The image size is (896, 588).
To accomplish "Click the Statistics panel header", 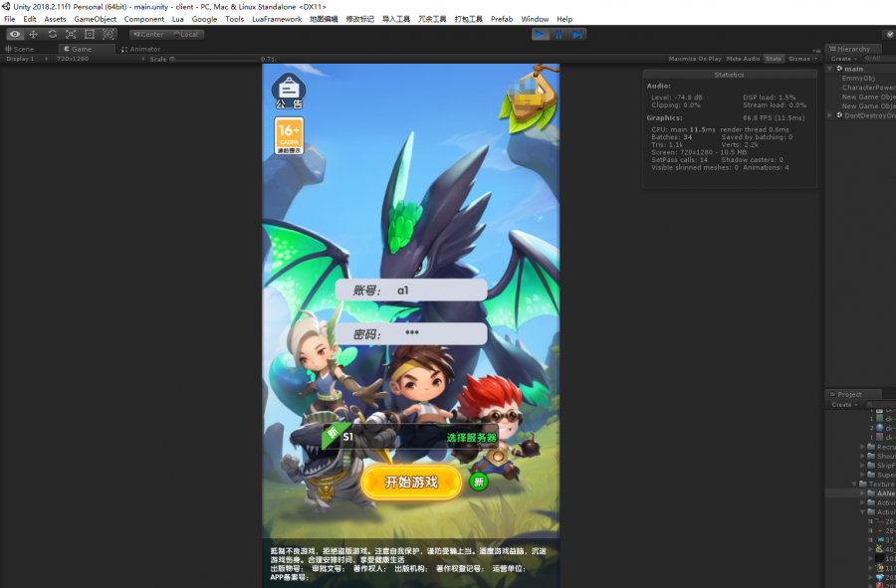I will pos(729,75).
